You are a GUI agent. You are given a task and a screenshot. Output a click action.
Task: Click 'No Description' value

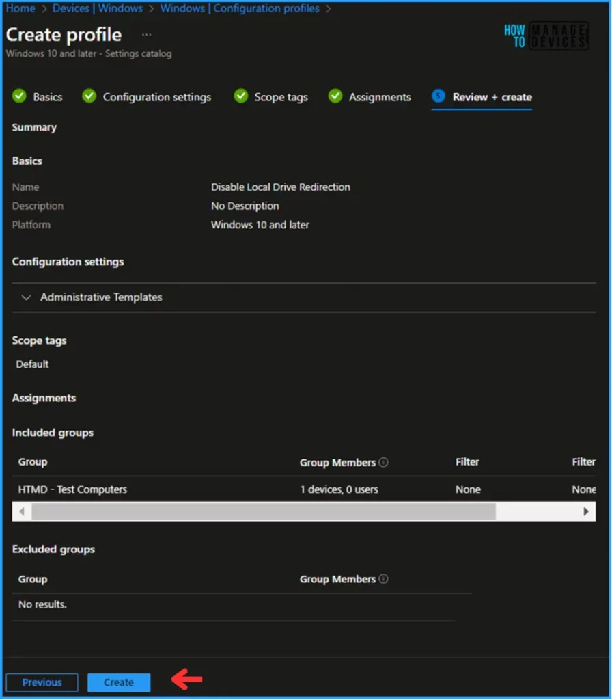[245, 206]
